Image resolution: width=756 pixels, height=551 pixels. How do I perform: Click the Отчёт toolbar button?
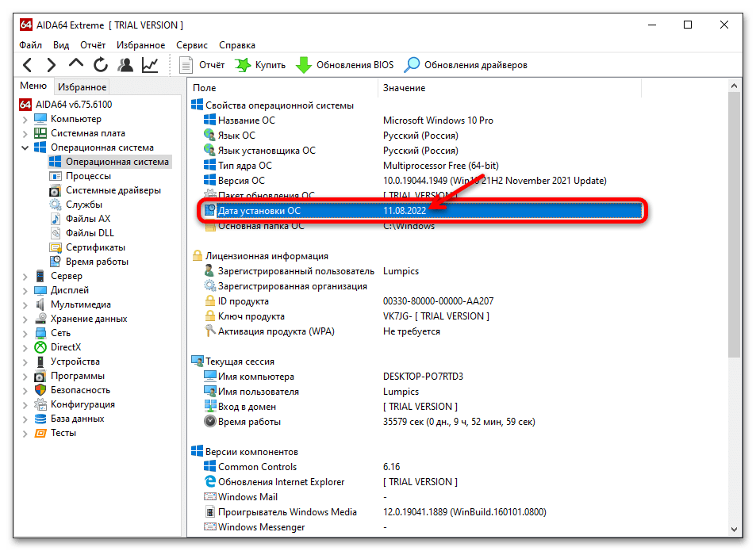tap(201, 65)
